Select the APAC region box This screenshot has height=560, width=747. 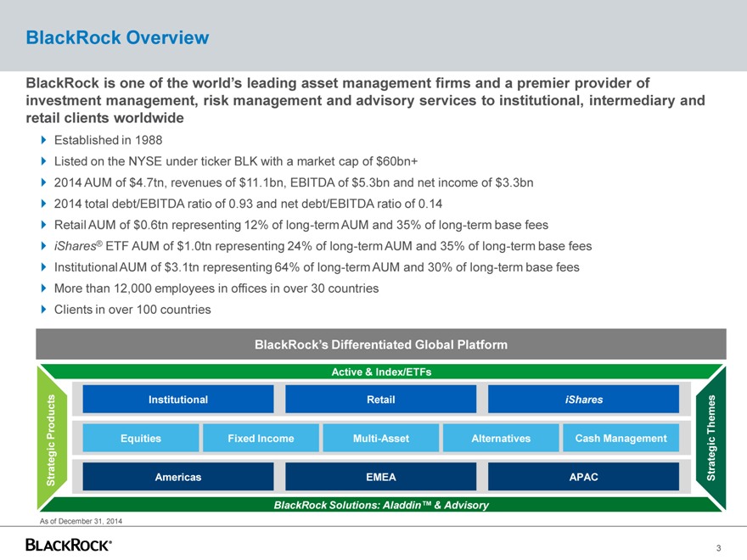pos(583,477)
